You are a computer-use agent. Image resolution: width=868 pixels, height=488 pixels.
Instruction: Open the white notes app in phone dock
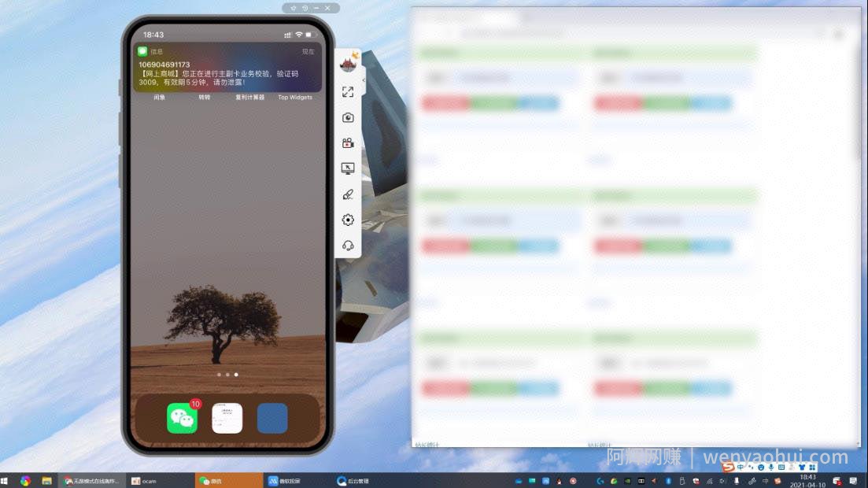227,418
